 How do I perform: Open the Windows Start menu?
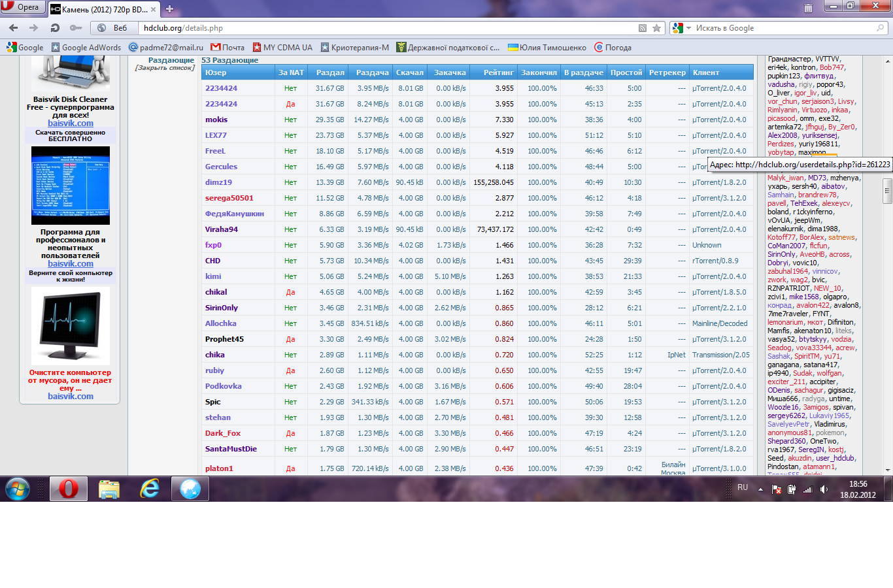click(x=18, y=489)
